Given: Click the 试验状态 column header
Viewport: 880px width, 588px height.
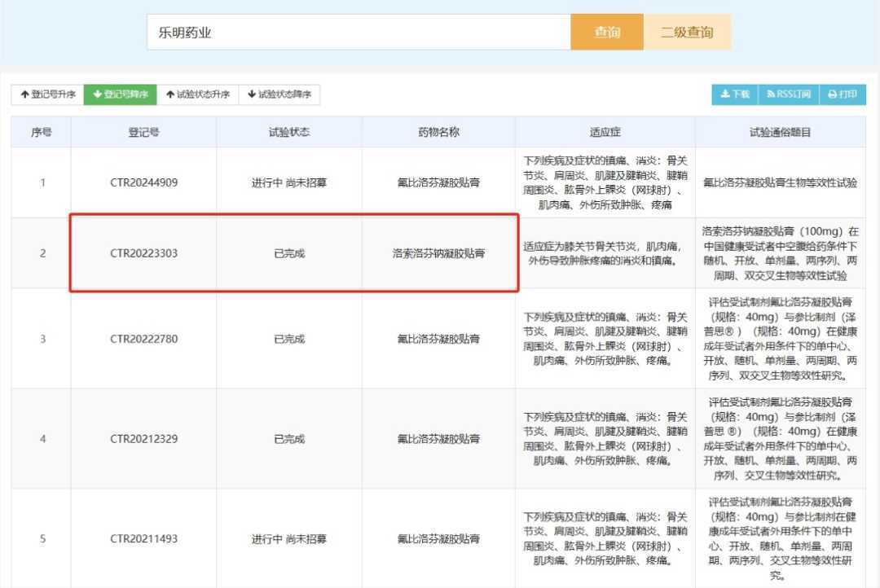Looking at the screenshot, I should click(x=289, y=132).
